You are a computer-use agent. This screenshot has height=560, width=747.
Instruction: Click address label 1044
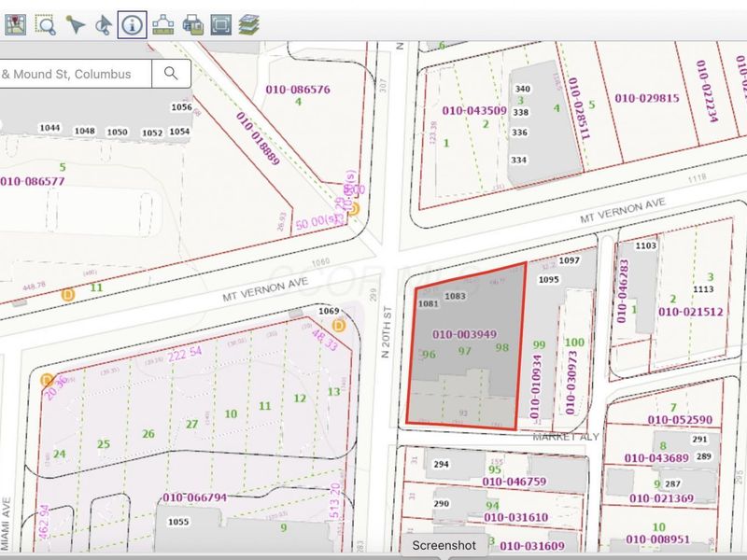pyautogui.click(x=49, y=128)
